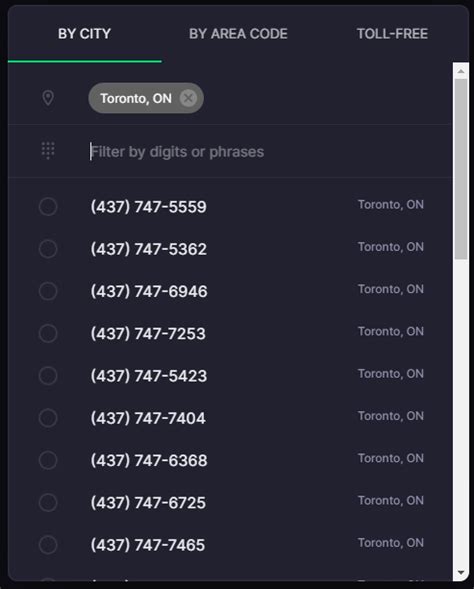
Task: Pick radio button for (437) 747-7404
Action: tap(48, 418)
